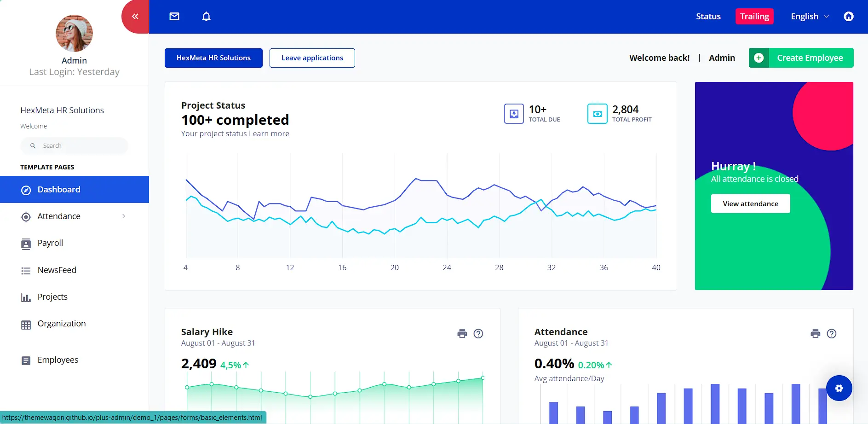This screenshot has height=424, width=868.
Task: Expand the Attendance sidebar menu
Action: click(x=74, y=216)
